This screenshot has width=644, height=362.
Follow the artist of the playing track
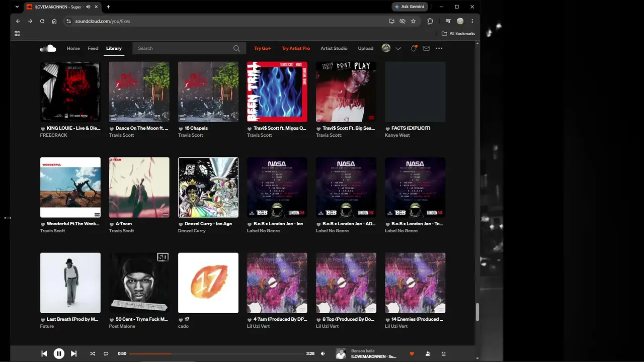tap(428, 353)
